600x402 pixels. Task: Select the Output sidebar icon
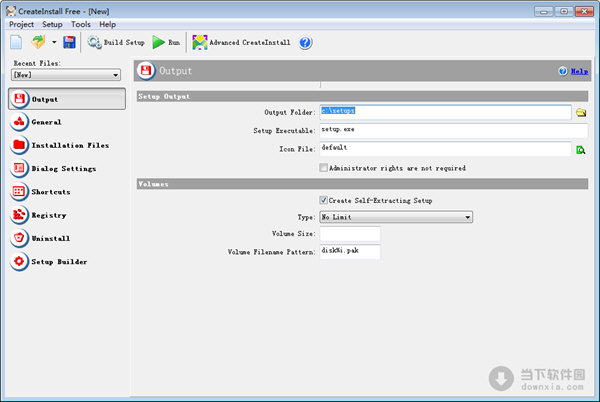[19, 99]
